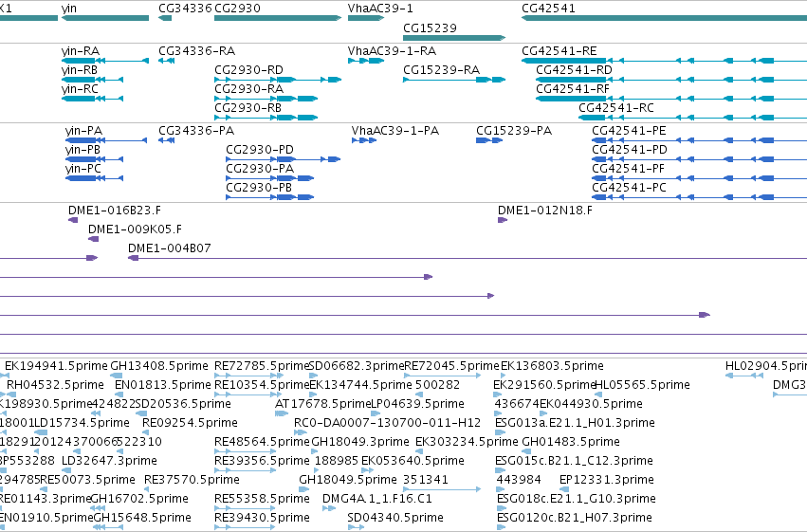Select protein yin-PA
The width and height of the screenshot is (807, 532).
83,131
